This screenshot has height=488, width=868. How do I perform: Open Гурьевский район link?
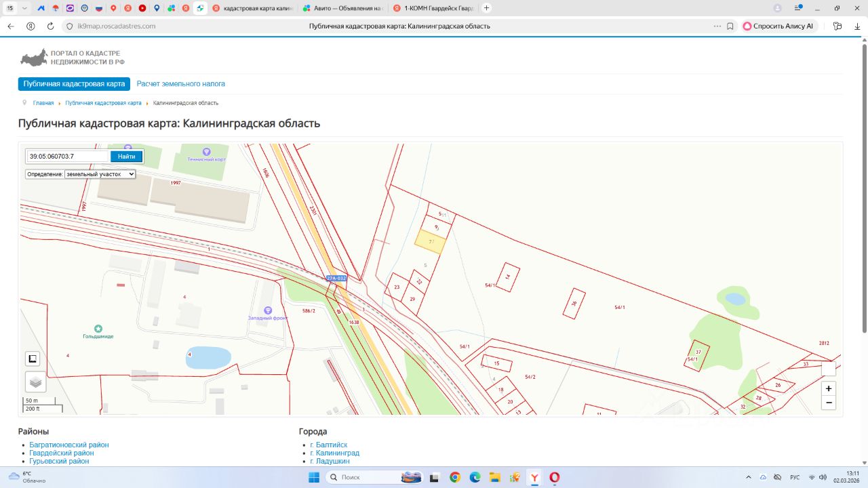pyautogui.click(x=59, y=462)
